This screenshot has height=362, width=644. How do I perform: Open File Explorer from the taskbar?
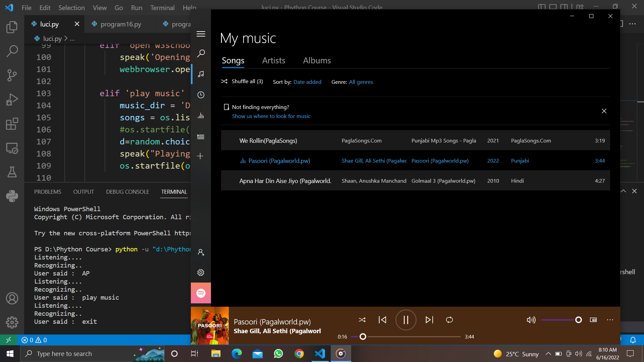(216, 354)
